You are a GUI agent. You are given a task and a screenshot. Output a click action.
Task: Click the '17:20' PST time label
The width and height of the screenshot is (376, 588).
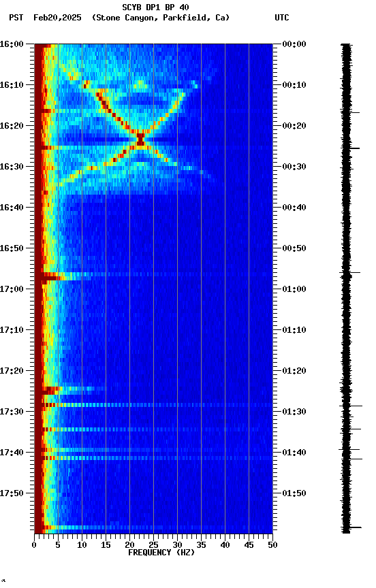pos(12,372)
